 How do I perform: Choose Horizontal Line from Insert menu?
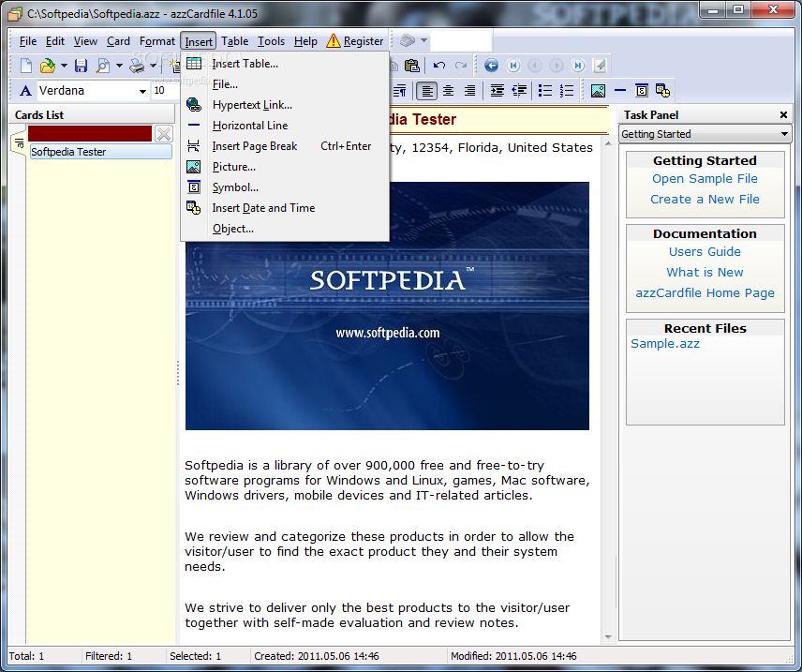pos(285,126)
